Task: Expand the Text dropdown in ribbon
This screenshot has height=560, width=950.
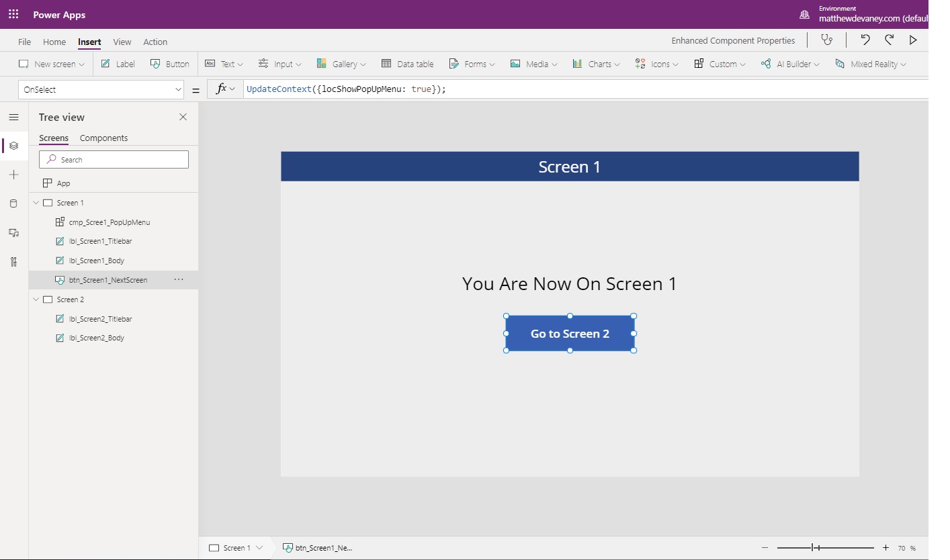Action: point(224,63)
